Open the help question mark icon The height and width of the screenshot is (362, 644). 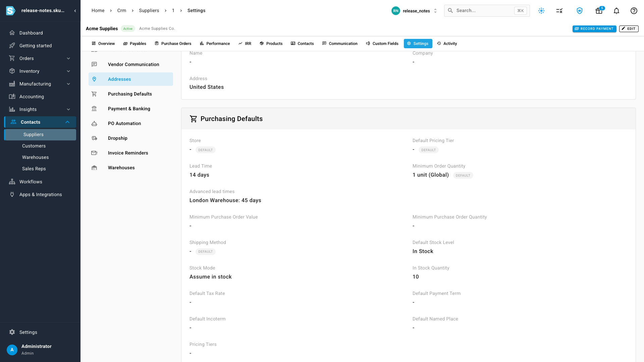tap(634, 11)
